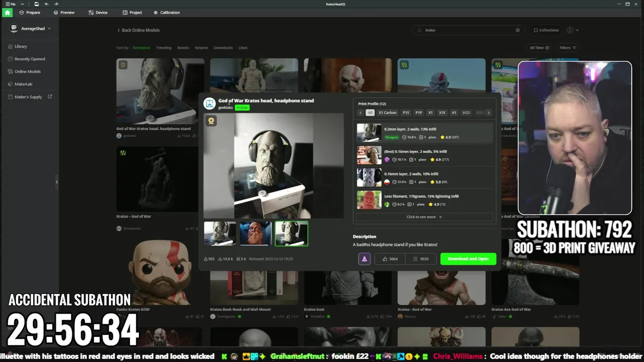Select the 0.2mm layer, 13% infill profile
This screenshot has width=644, height=362.
coord(424,133)
